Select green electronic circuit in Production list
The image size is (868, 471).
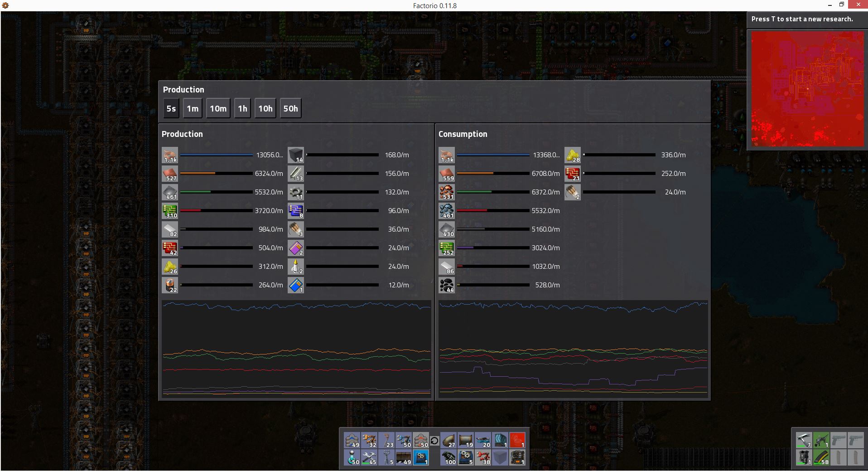[x=170, y=211]
